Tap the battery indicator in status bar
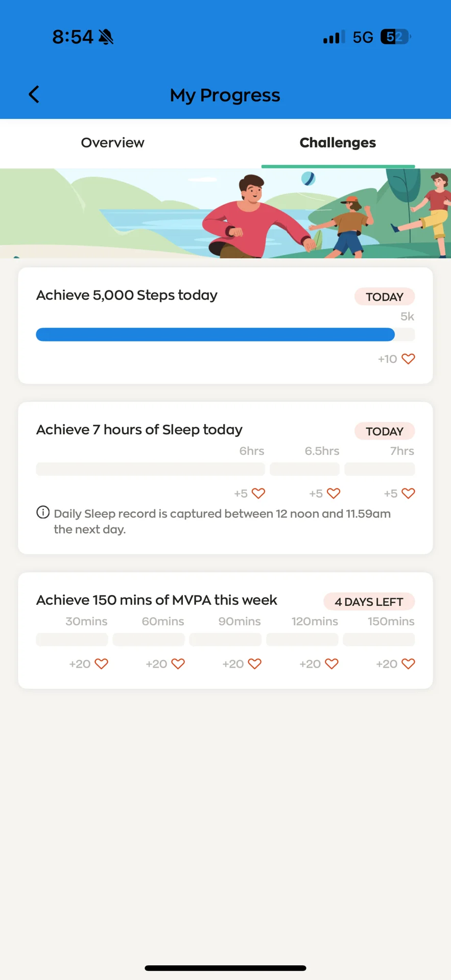 pyautogui.click(x=395, y=37)
